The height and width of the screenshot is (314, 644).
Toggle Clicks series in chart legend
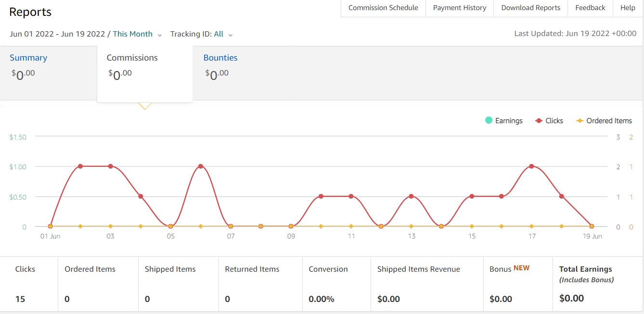[x=549, y=121]
